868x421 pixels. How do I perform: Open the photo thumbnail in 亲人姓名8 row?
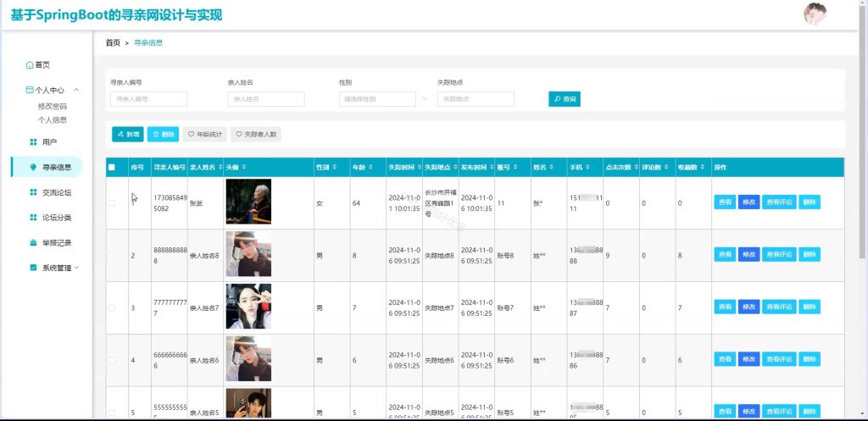pyautogui.click(x=248, y=254)
